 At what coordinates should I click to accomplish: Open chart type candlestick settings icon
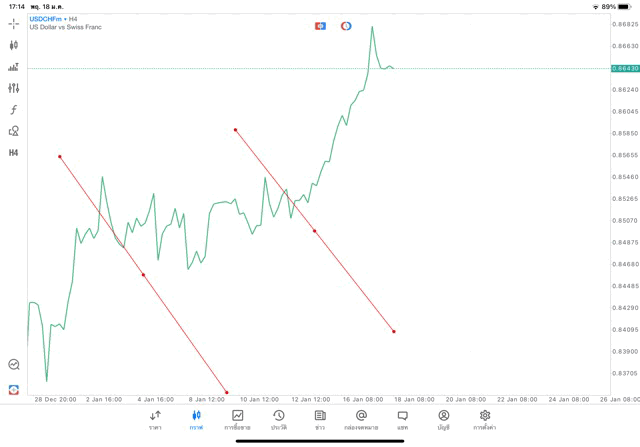click(13, 45)
